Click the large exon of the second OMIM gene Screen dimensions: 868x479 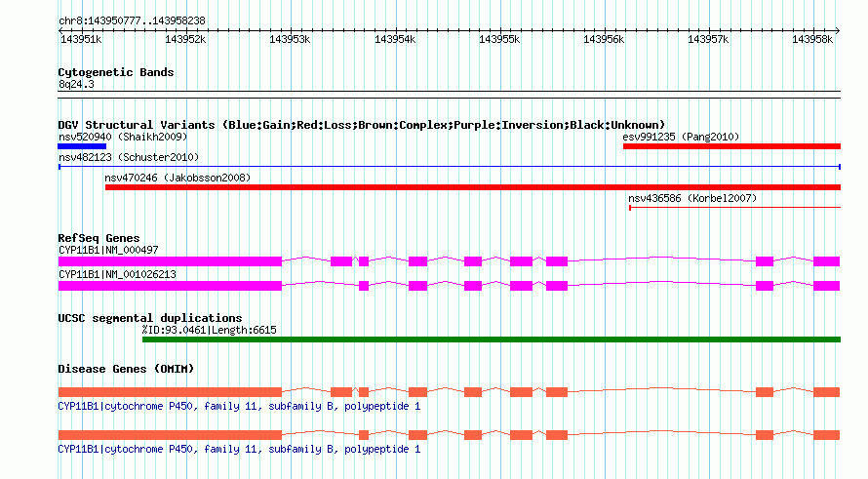[x=170, y=435]
